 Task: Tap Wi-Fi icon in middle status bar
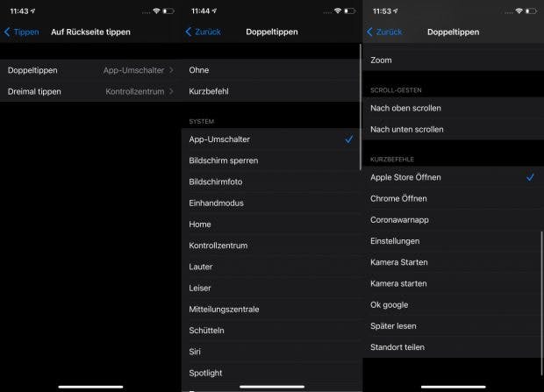click(x=338, y=11)
